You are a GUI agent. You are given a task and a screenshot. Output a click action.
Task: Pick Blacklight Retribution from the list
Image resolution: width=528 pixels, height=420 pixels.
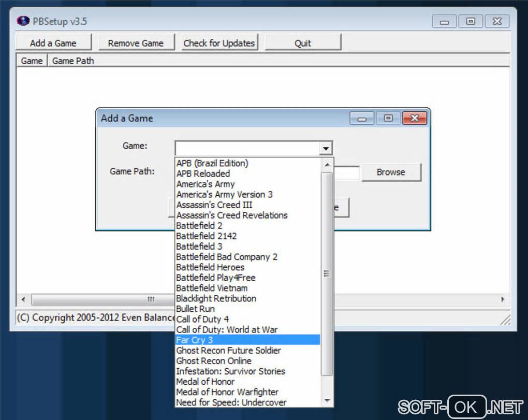point(247,298)
